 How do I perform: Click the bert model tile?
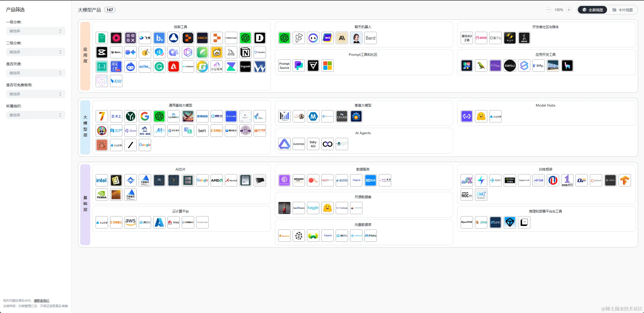[x=202, y=131]
